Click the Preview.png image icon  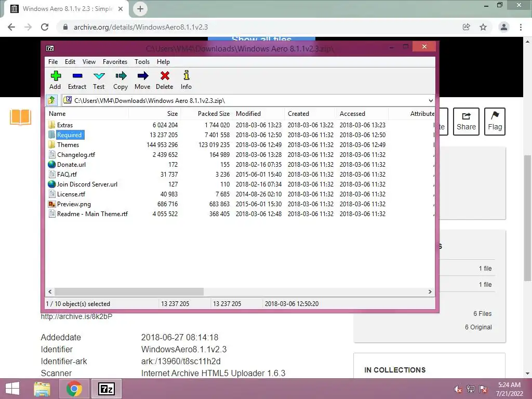point(52,204)
